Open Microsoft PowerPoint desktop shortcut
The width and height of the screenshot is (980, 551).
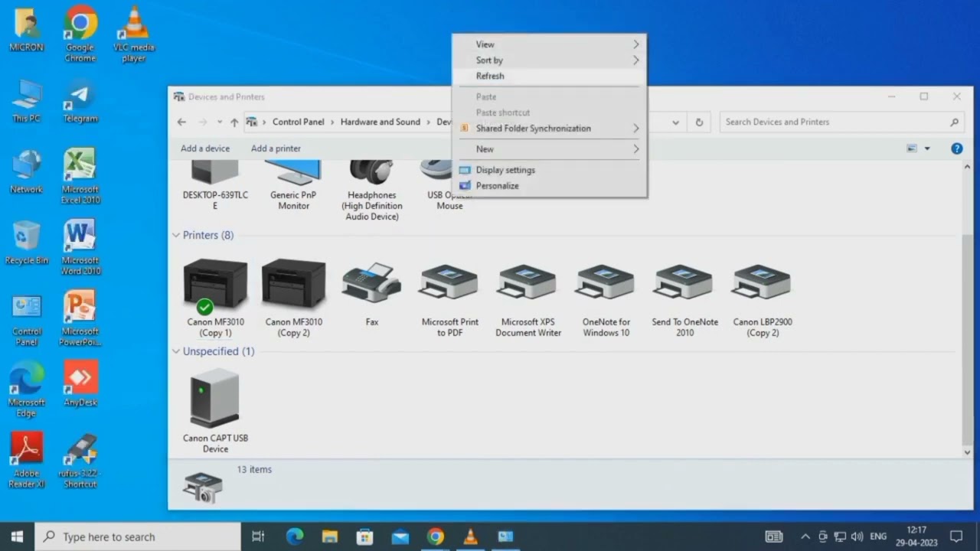tap(80, 318)
